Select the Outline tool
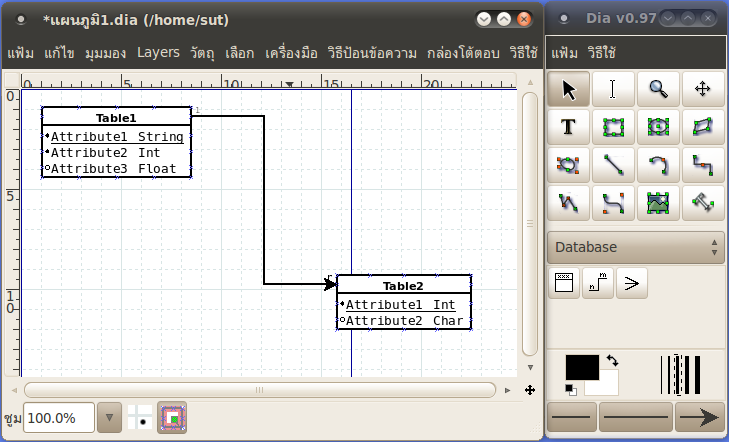This screenshot has height=442, width=729. [702, 203]
